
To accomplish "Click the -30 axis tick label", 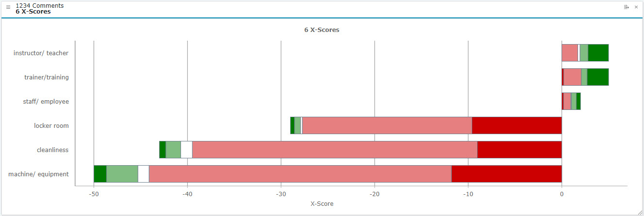I will pyautogui.click(x=281, y=193).
